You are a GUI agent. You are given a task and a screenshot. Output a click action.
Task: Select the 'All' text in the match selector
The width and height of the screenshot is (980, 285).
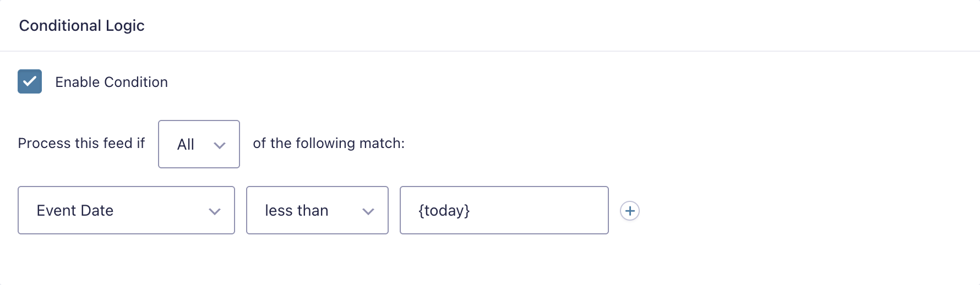point(186,144)
